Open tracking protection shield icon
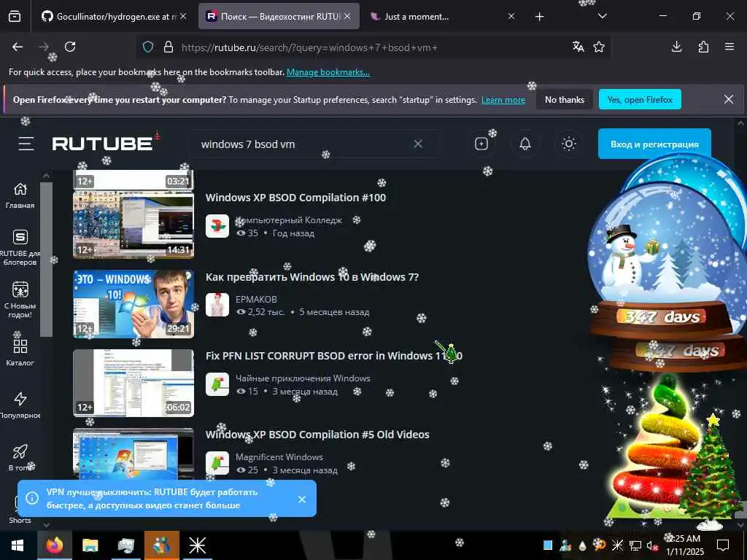Viewport: 747px width, 560px height. pos(148,47)
